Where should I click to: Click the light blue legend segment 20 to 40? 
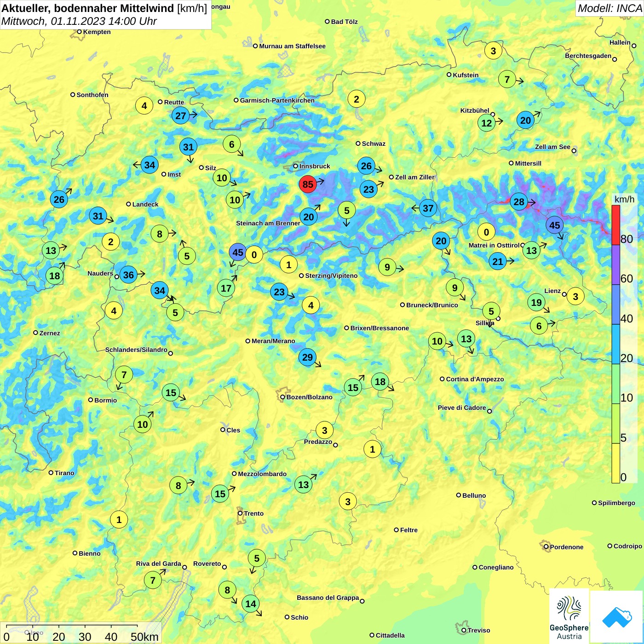pyautogui.click(x=615, y=344)
